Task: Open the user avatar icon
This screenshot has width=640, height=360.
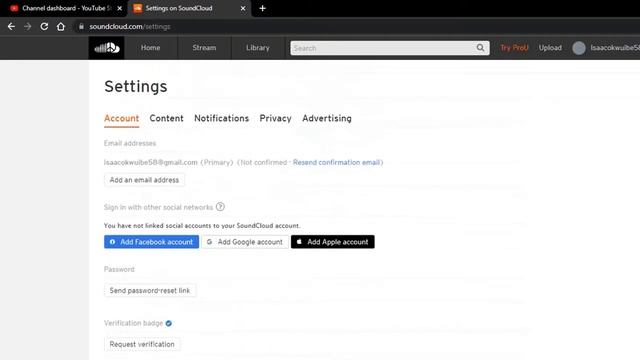Action: click(578, 48)
